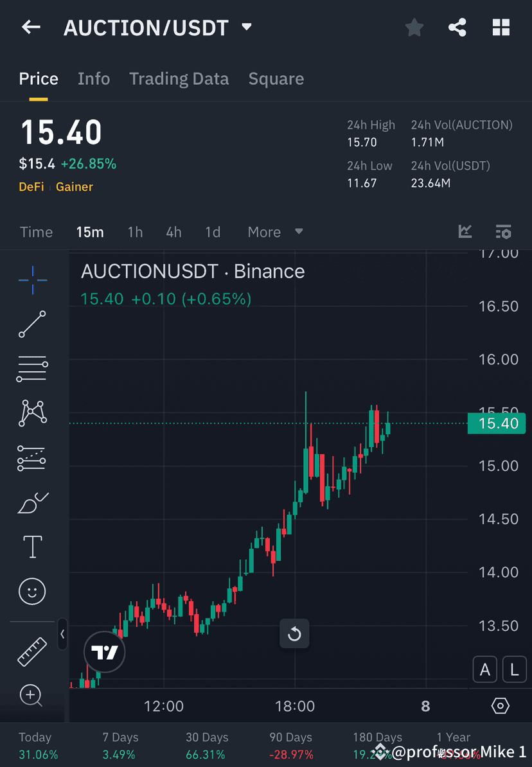The image size is (532, 767).
Task: Add AUCTION/USDT to favorites star
Action: click(414, 27)
